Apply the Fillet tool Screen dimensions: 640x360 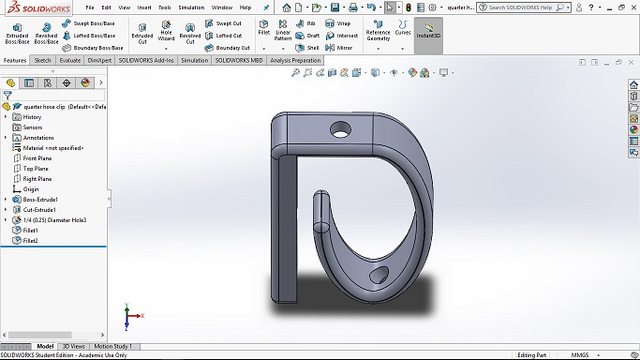pyautogui.click(x=264, y=27)
